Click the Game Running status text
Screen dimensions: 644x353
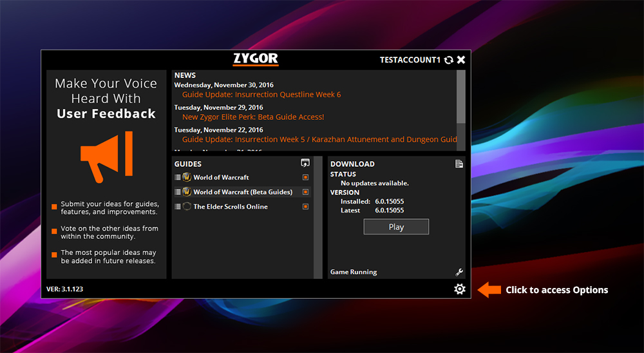click(x=354, y=272)
